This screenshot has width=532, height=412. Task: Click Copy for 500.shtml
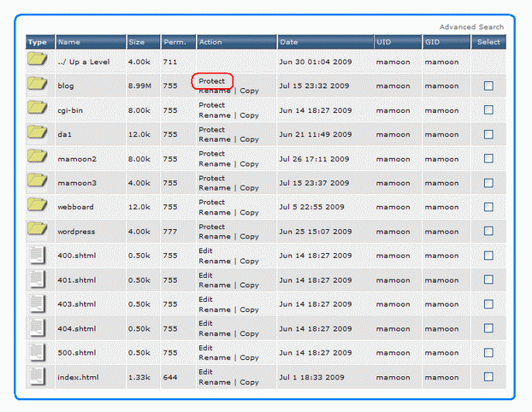click(249, 358)
